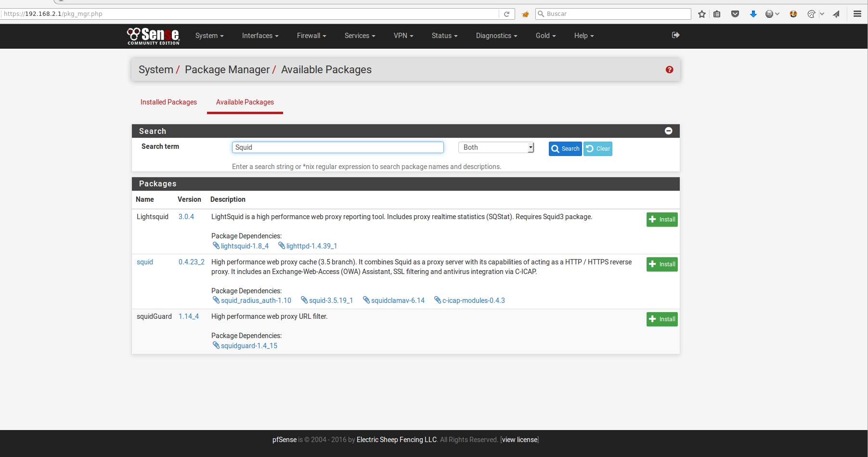The image size is (868, 457).
Task: Clear the search with the Clear button
Action: tap(598, 149)
